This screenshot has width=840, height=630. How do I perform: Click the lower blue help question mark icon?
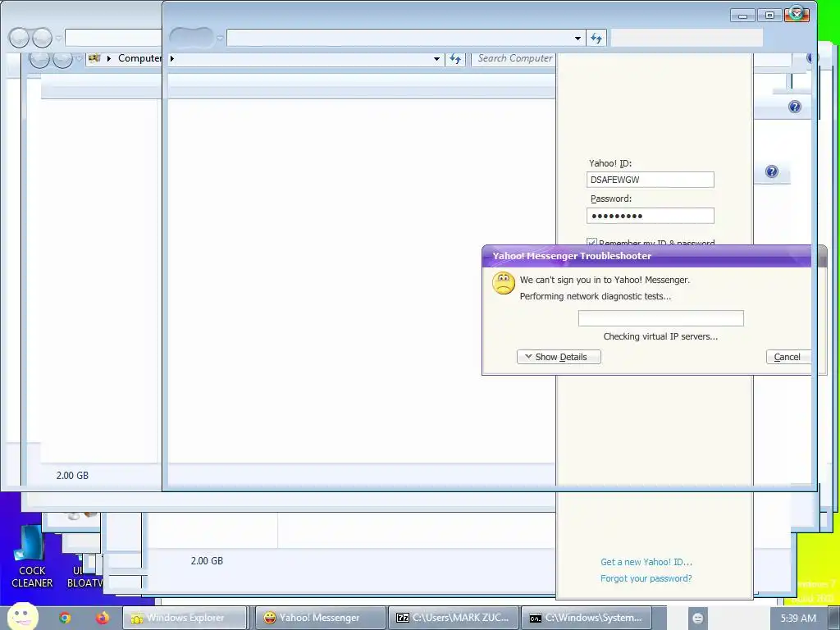[771, 171]
